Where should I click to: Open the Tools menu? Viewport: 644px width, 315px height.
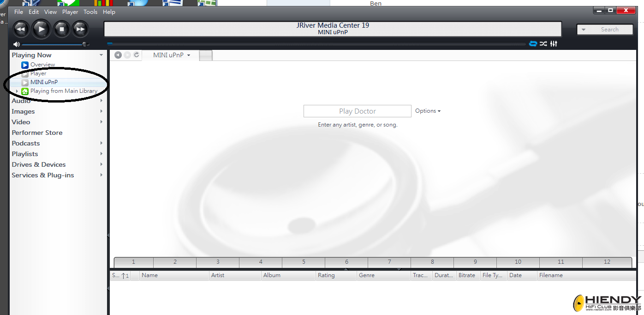(90, 12)
